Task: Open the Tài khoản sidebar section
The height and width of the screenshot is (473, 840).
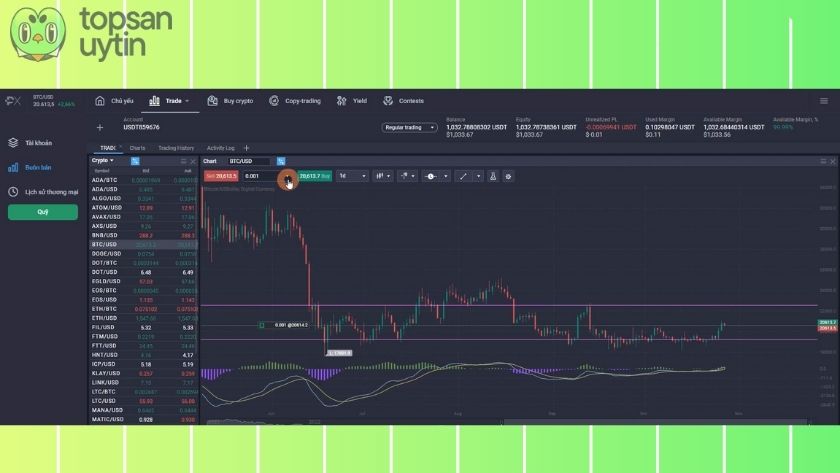Action: pyautogui.click(x=38, y=143)
